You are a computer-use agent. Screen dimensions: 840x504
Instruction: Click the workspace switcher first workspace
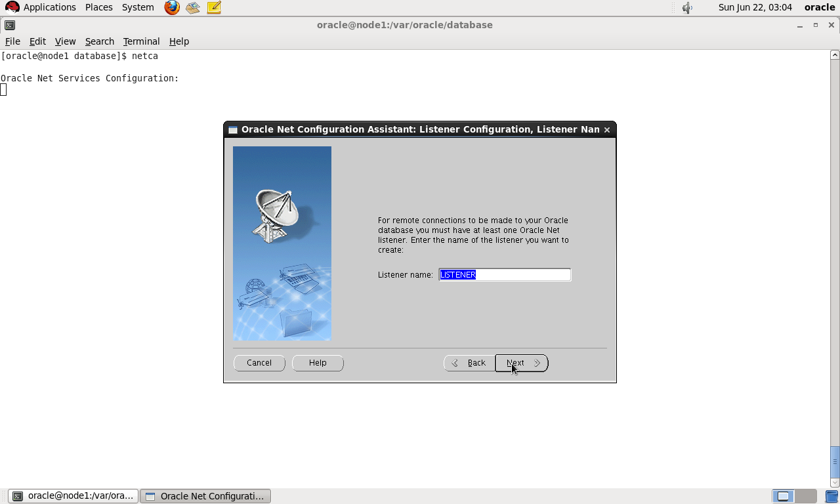tap(784, 496)
